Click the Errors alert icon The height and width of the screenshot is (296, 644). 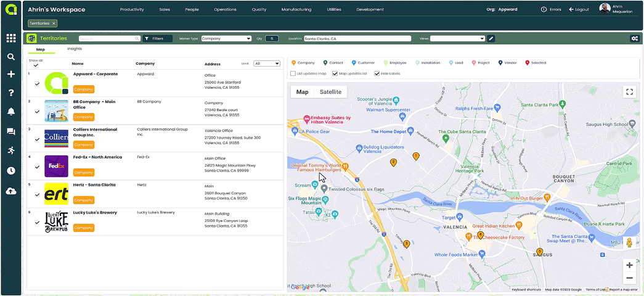544,9
